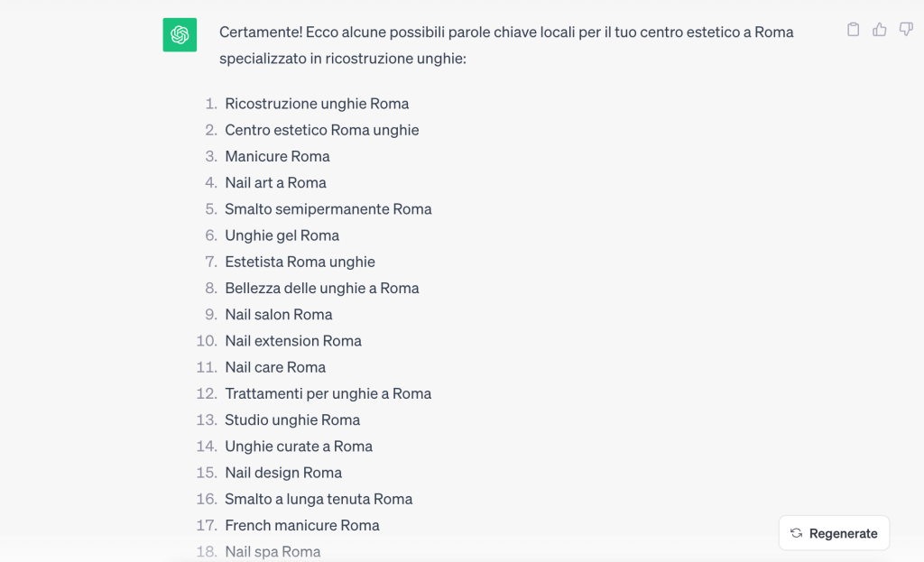Click the intro sentence starting 'Certamente!'
The image size is (924, 562).
tap(506, 45)
